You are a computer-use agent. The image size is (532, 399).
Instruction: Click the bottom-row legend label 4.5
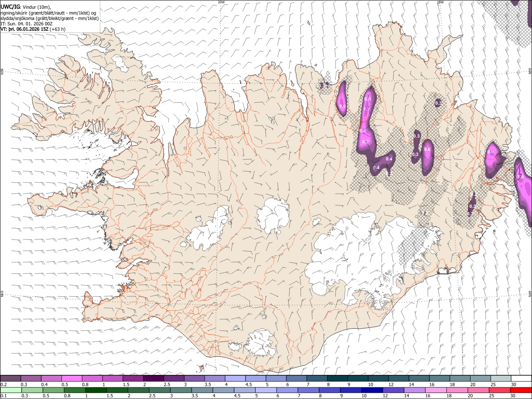pos(237,396)
